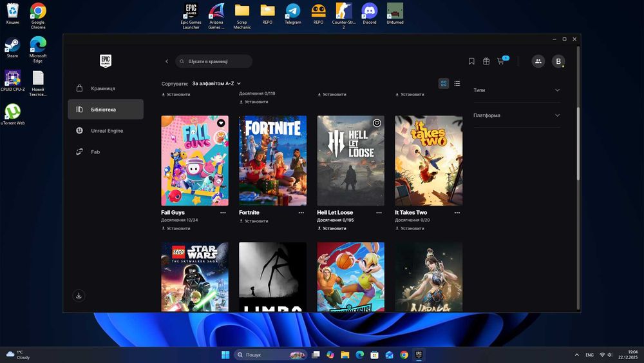Expand the "Типи" filter
This screenshot has width=644, height=363.
tap(516, 90)
